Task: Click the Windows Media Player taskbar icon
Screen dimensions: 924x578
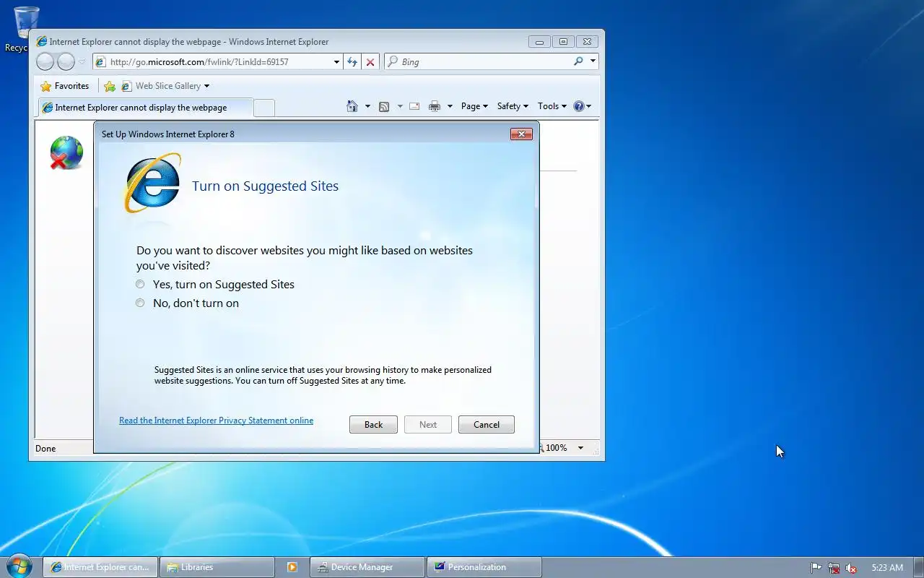Action: tap(292, 567)
